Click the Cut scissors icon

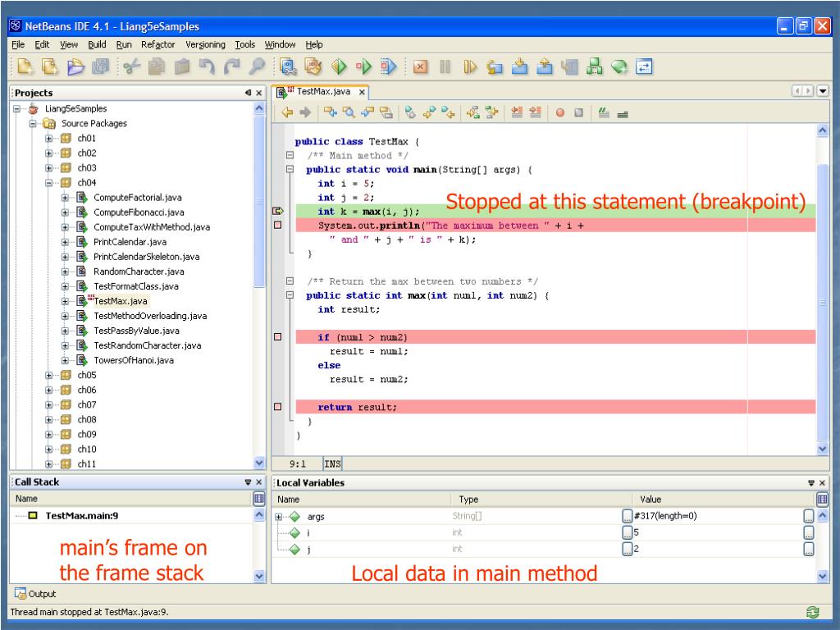pyautogui.click(x=131, y=66)
